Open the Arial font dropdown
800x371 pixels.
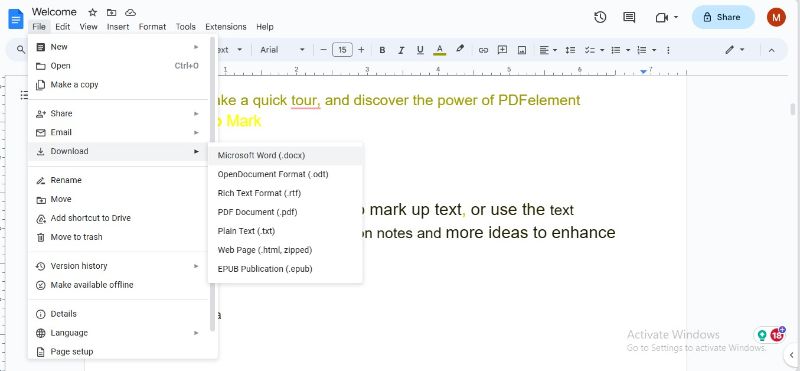pos(282,50)
